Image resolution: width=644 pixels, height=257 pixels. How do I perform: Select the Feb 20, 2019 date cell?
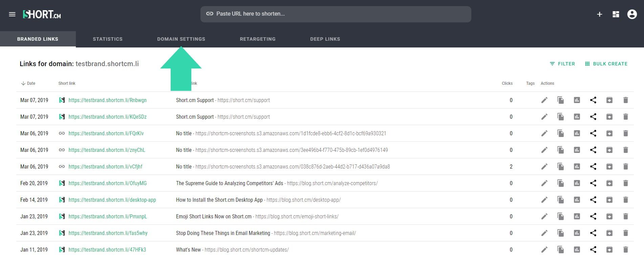point(34,183)
